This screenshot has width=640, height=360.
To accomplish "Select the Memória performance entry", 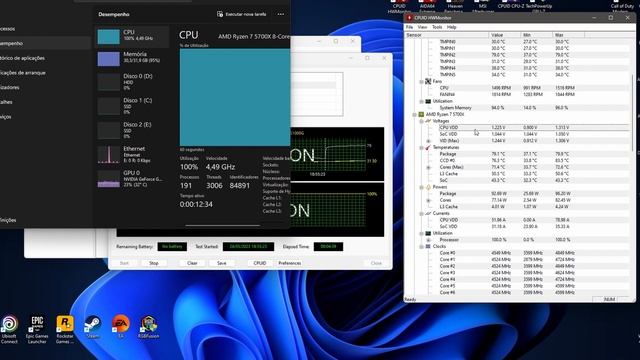I will (132, 58).
